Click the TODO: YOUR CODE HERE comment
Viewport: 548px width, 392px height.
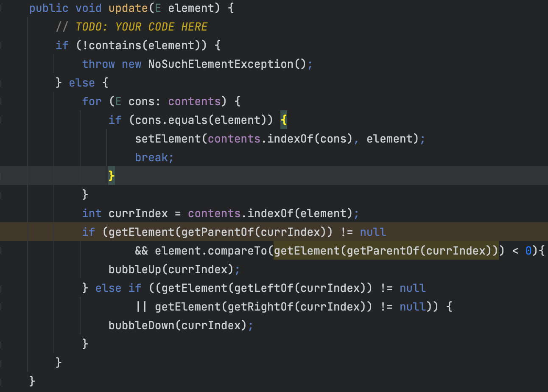141,27
